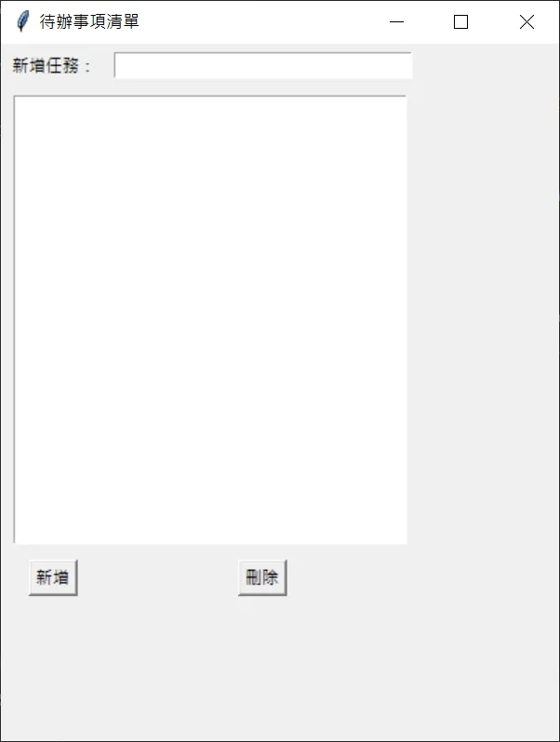Click the blank gray area below the buttons
Viewport: 560px width, 742px height.
click(279, 668)
